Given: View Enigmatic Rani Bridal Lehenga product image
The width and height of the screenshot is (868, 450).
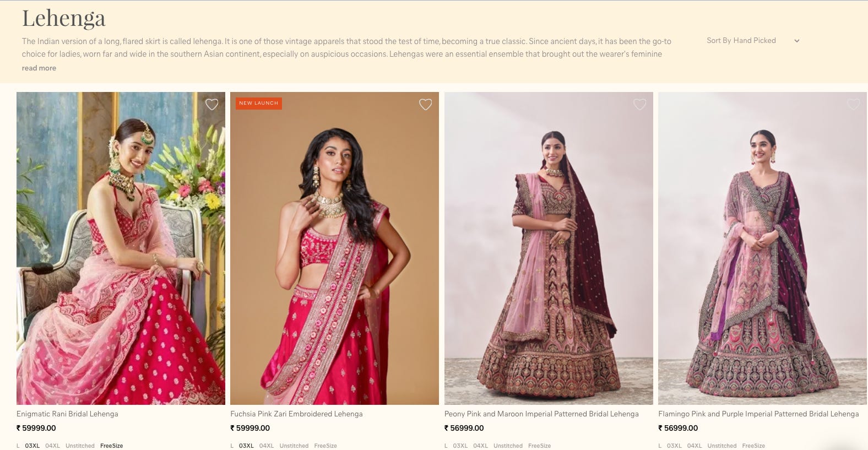Looking at the screenshot, I should [121, 248].
